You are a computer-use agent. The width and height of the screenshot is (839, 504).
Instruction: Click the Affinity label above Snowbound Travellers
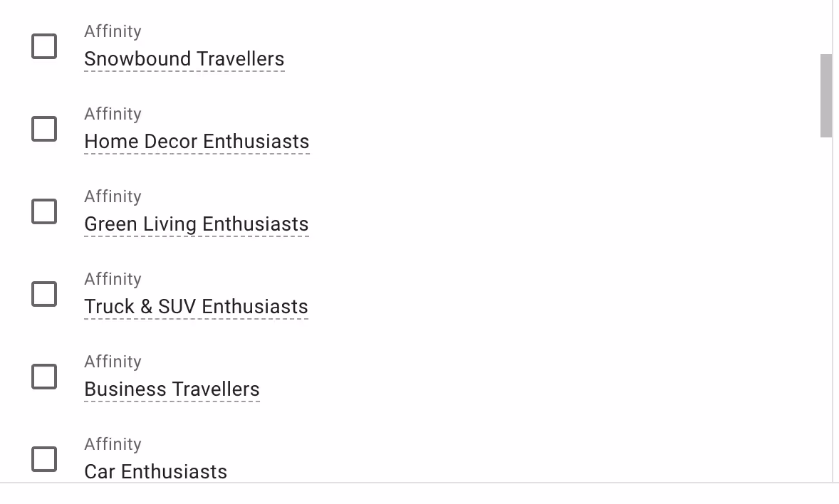[x=113, y=31]
